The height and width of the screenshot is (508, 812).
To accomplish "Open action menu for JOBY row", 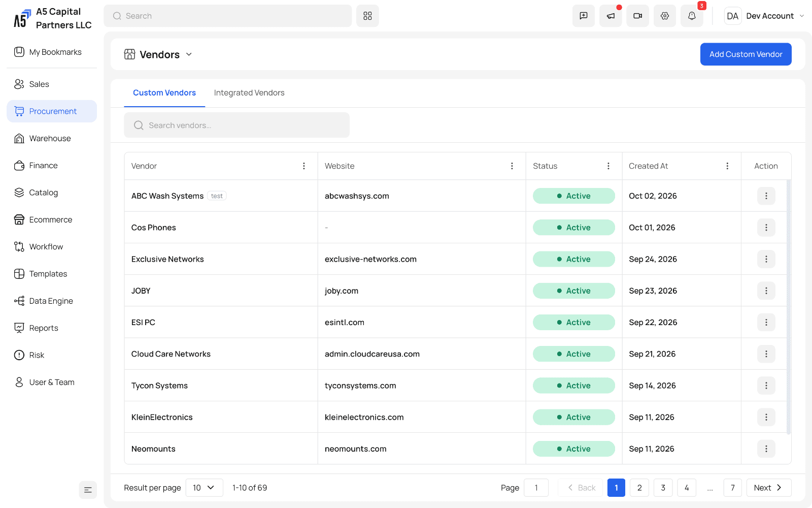I will coord(766,291).
